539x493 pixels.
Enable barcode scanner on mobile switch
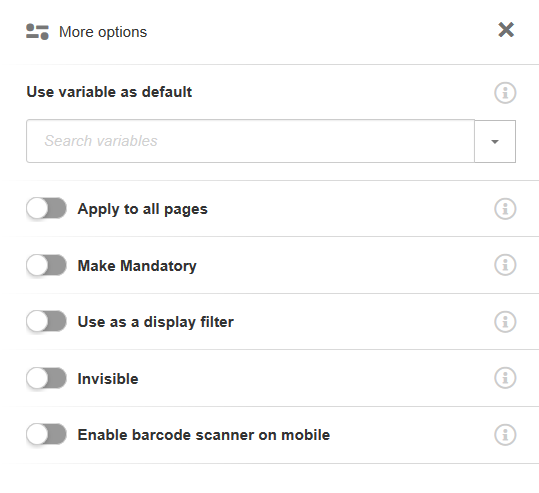(x=46, y=434)
